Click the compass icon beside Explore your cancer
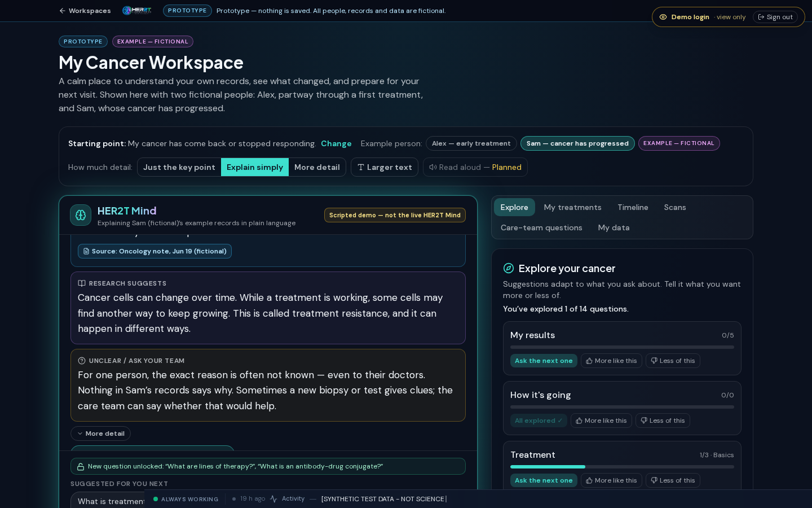This screenshot has width=812, height=508. [509, 268]
